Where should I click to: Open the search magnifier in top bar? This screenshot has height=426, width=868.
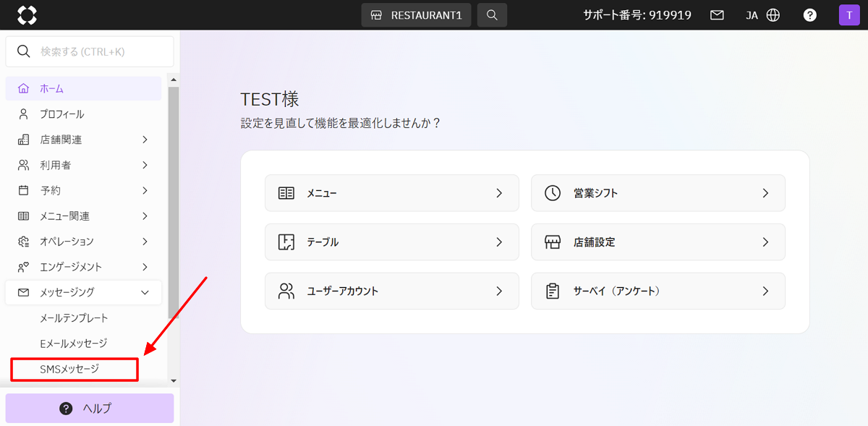492,15
